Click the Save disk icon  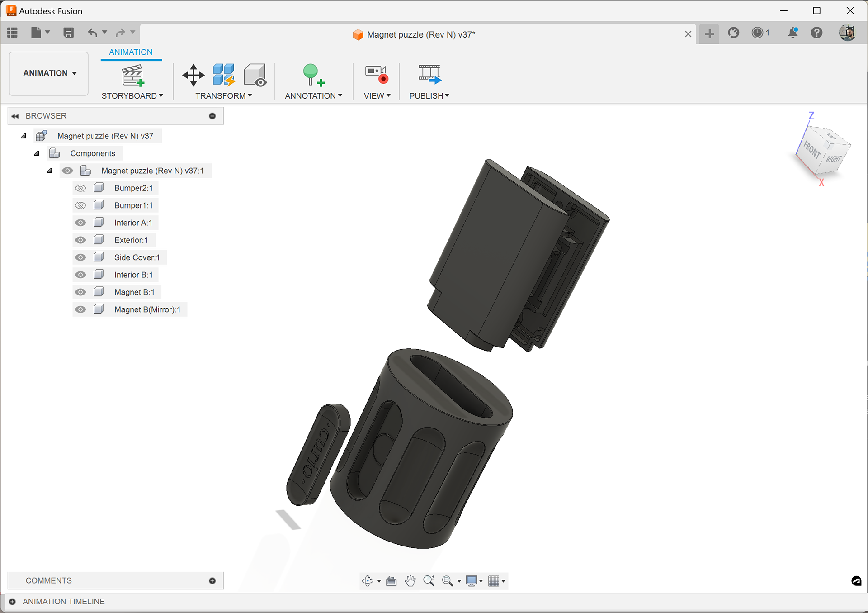coord(68,33)
